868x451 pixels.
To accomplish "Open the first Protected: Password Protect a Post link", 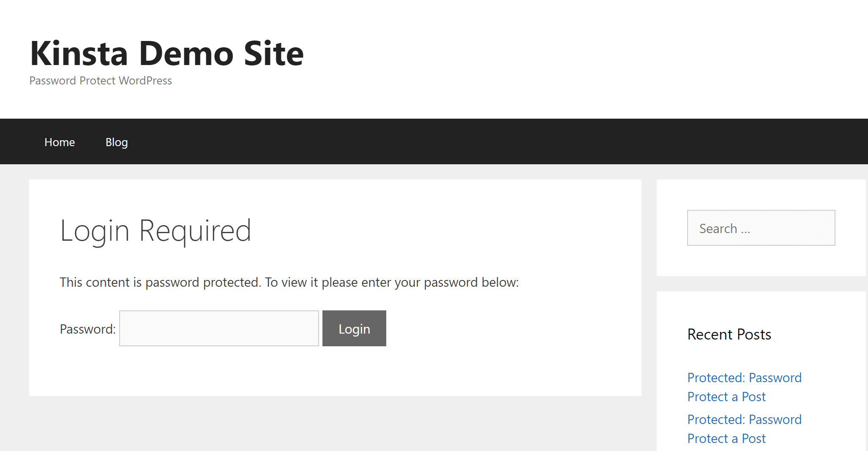I will [744, 387].
